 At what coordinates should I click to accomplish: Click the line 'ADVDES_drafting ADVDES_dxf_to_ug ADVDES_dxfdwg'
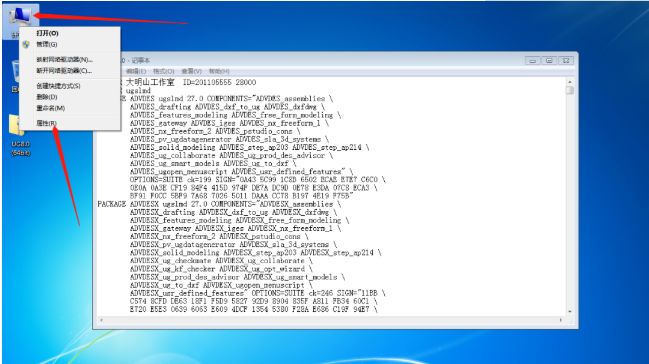click(227, 107)
